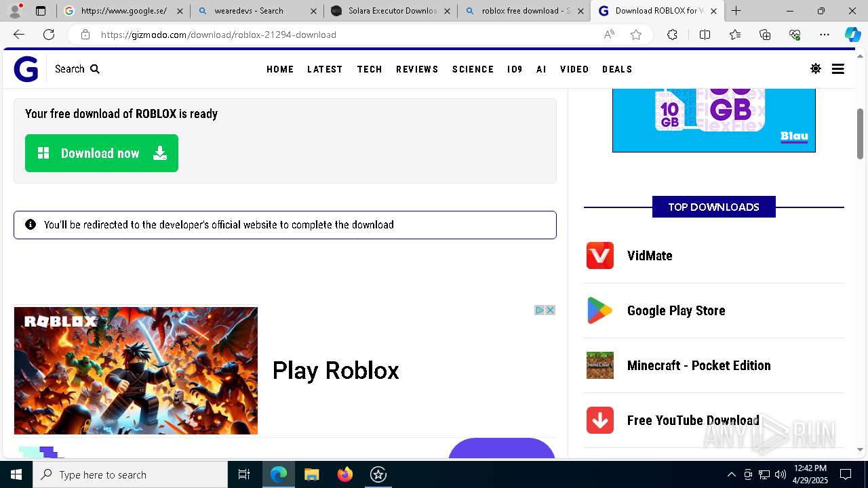Viewport: 868px width, 488px height.
Task: Switch to the Solara Executor Download tab
Action: pos(390,11)
